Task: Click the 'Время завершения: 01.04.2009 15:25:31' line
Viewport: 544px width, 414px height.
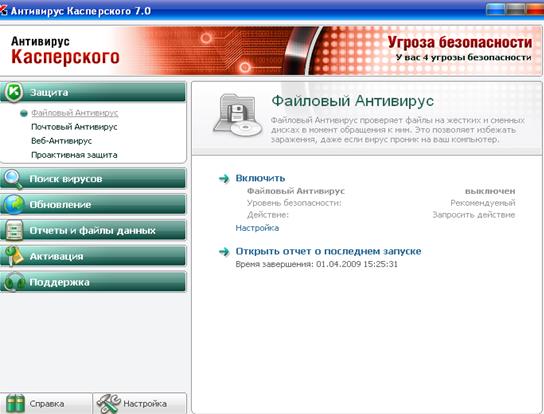Action: pyautogui.click(x=316, y=264)
